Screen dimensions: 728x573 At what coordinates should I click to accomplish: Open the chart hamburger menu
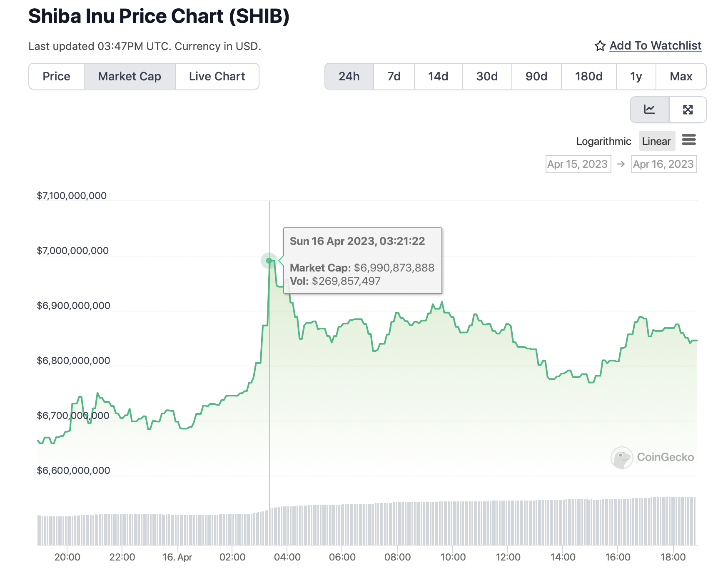pos(688,140)
